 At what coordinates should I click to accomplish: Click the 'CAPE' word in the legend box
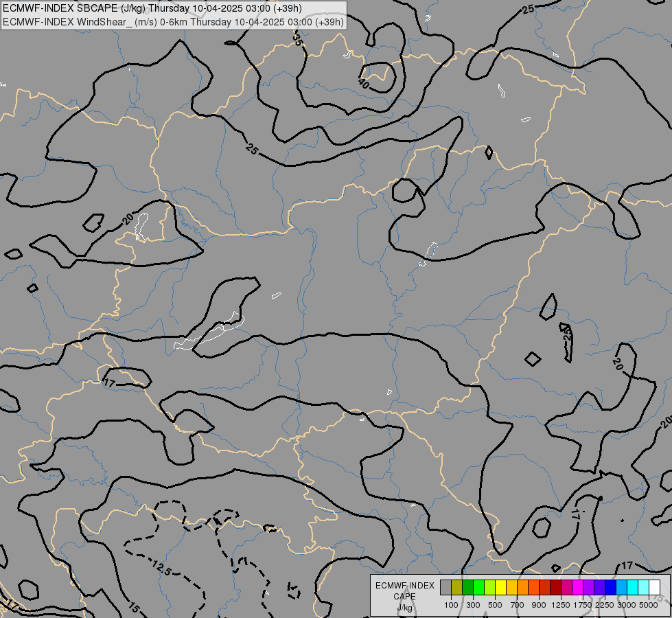[404, 597]
